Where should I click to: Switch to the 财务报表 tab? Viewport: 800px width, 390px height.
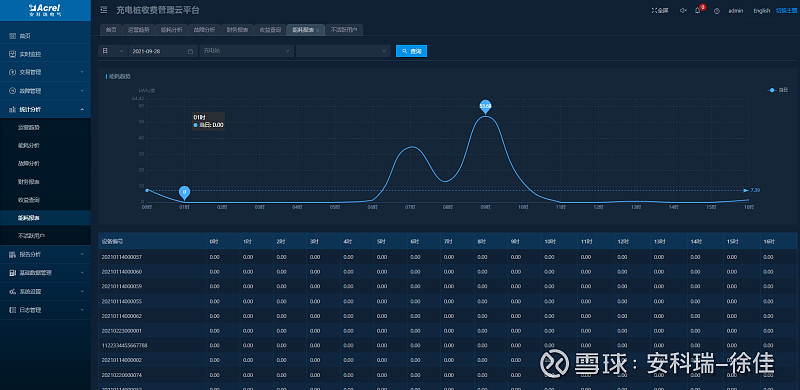(x=237, y=30)
